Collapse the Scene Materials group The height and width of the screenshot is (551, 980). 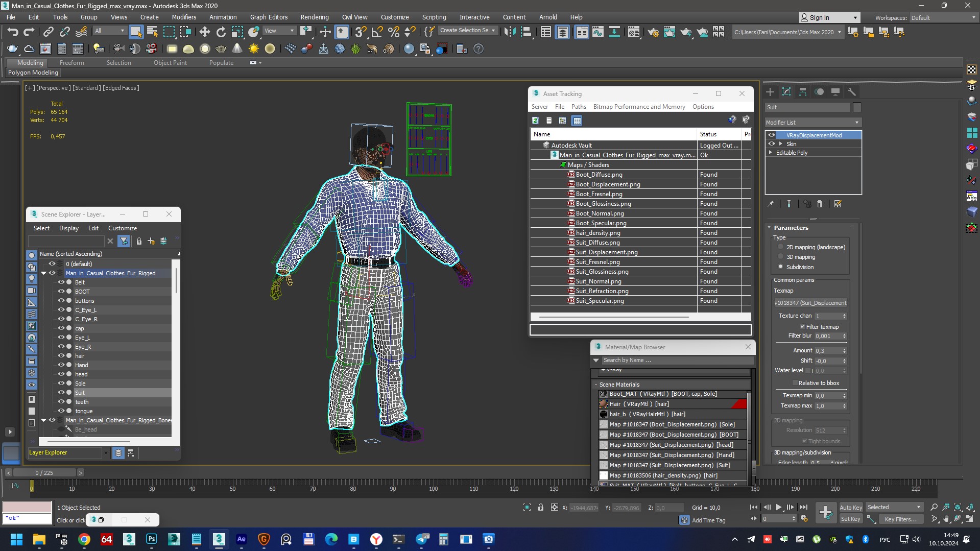pos(595,385)
